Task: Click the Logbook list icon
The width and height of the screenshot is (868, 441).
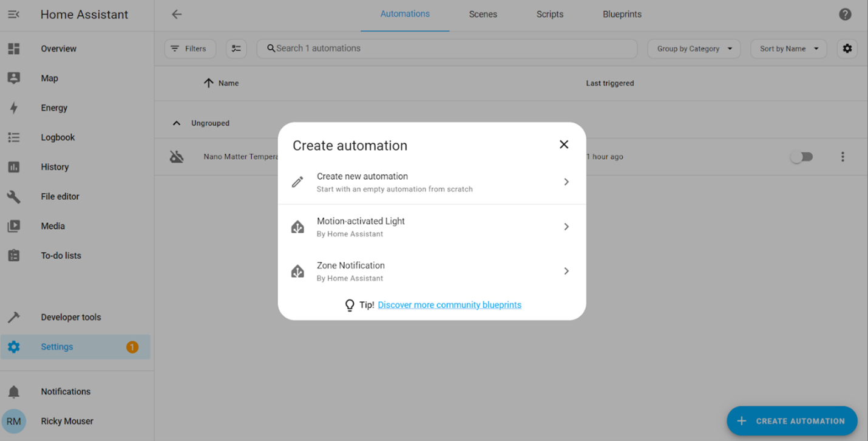Action: pyautogui.click(x=13, y=137)
